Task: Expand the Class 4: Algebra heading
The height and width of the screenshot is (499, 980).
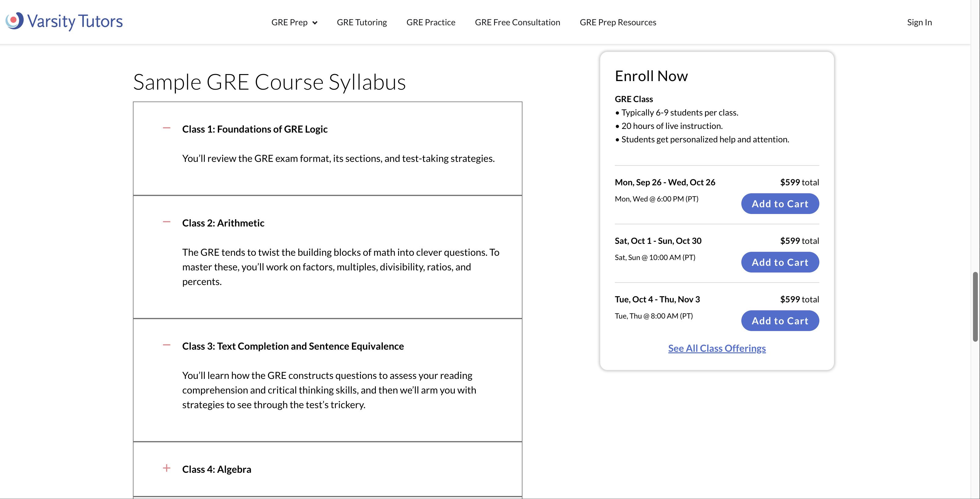Action: (x=216, y=469)
